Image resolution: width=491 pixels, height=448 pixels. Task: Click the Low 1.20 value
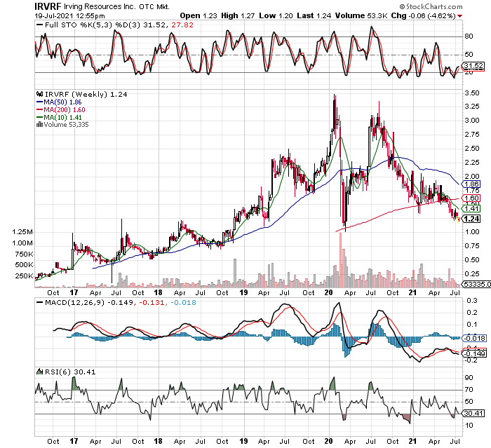click(x=276, y=15)
